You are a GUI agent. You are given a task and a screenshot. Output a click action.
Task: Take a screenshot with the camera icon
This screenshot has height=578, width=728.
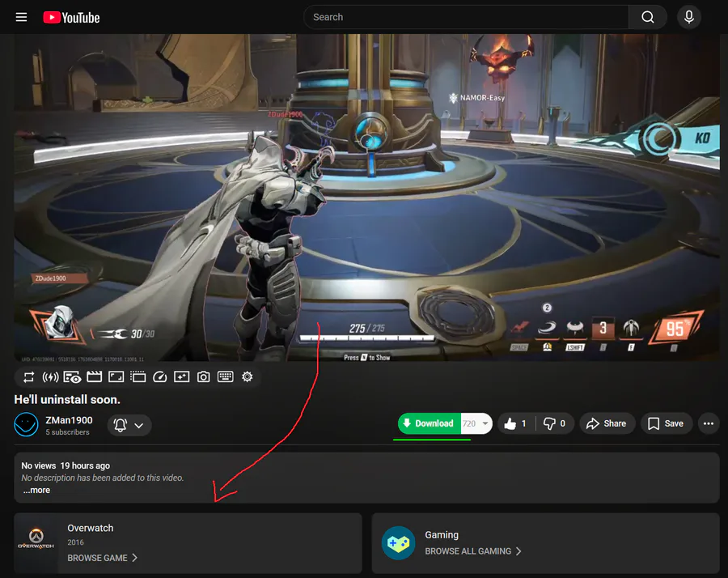pos(203,376)
